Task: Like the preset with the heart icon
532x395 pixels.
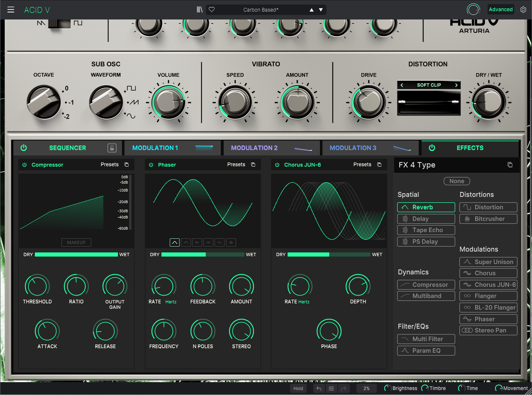Action: (212, 10)
